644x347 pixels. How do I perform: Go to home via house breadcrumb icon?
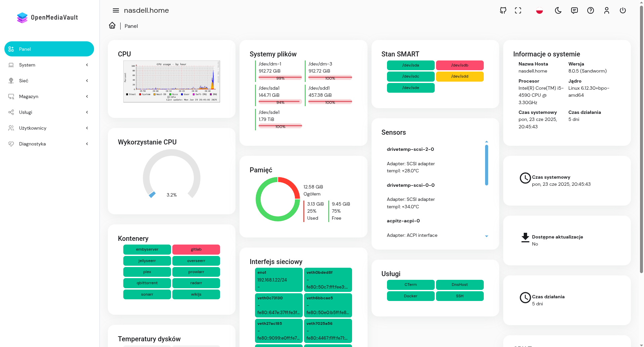click(112, 26)
